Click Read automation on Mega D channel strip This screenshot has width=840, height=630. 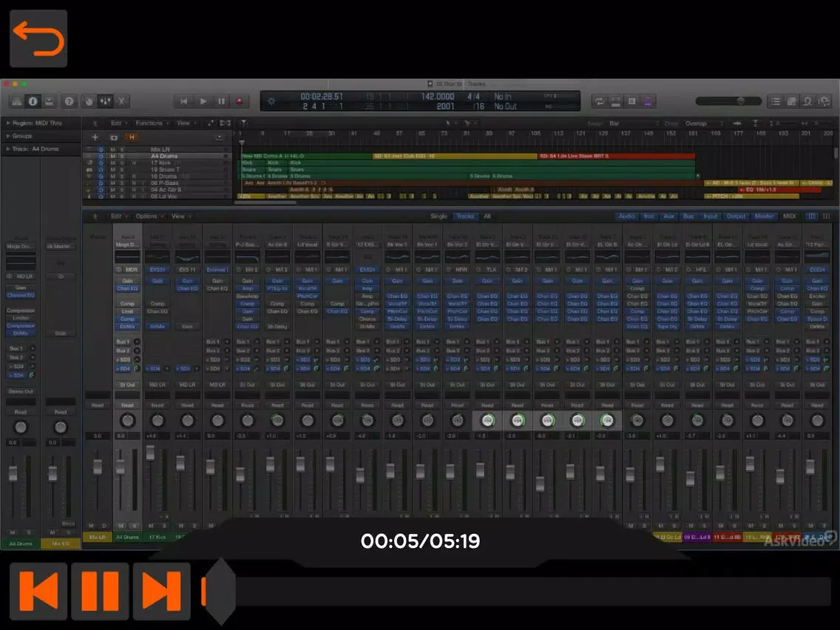(x=127, y=405)
